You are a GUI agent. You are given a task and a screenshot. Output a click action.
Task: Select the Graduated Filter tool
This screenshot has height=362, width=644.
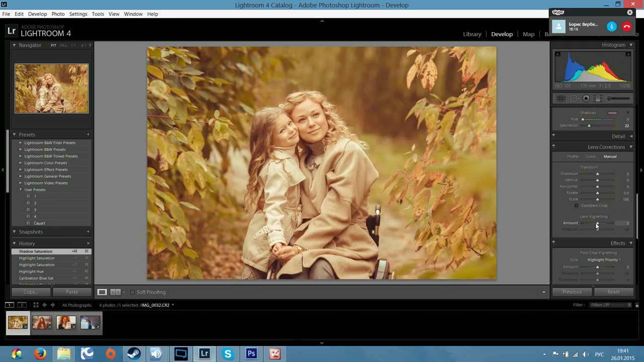coord(598,99)
